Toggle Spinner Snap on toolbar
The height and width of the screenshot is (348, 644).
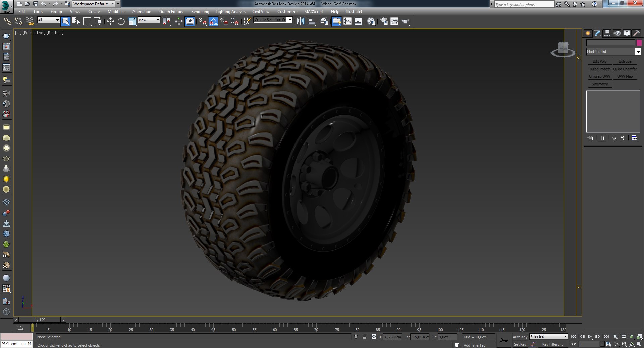click(x=235, y=21)
